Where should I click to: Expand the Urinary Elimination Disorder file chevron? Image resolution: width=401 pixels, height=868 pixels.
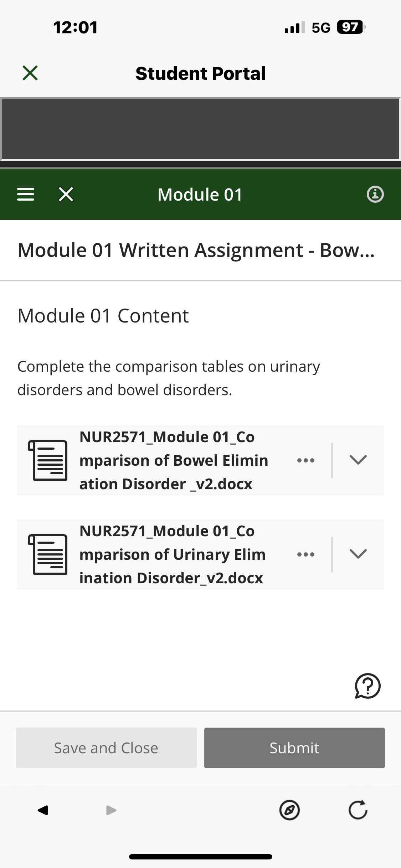(x=358, y=554)
